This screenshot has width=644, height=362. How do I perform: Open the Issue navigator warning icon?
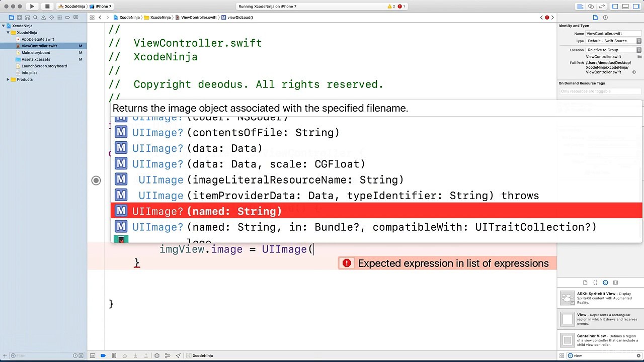pyautogui.click(x=43, y=18)
